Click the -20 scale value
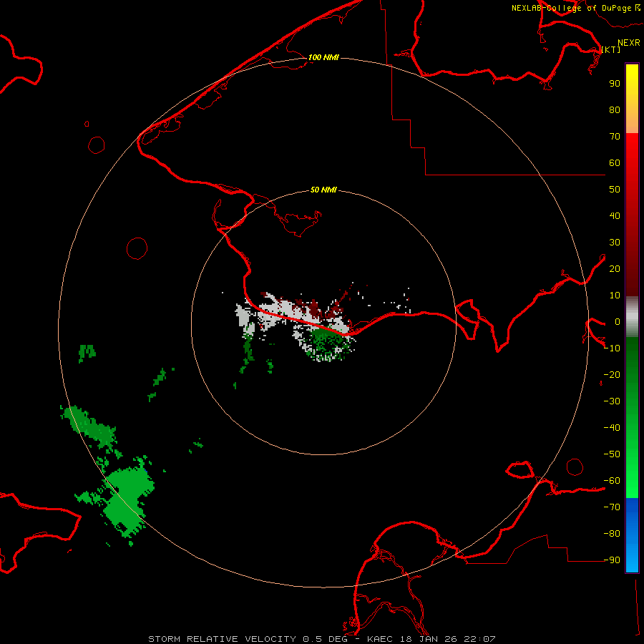Viewport: 644px width, 644px height. pos(612,375)
